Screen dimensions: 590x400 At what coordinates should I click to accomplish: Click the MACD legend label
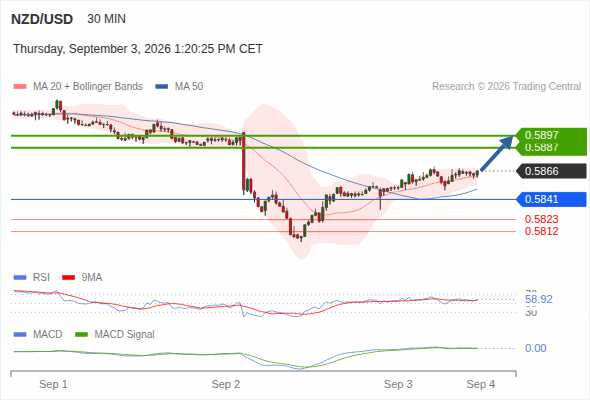pos(47,335)
